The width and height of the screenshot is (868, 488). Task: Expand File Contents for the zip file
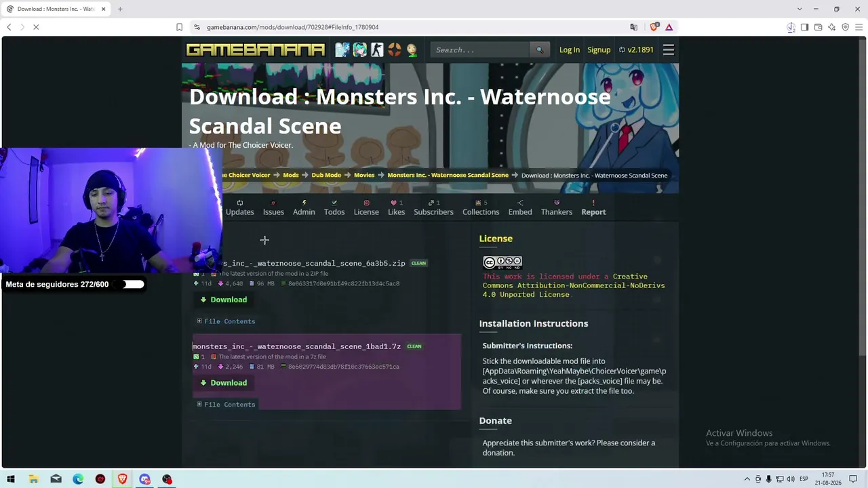point(226,321)
